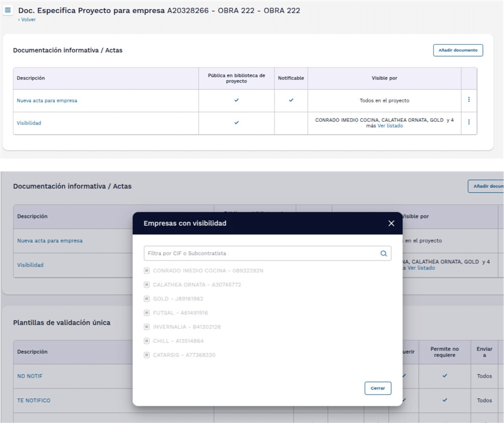Close the Empresas con visibilidad dialog

click(x=391, y=223)
